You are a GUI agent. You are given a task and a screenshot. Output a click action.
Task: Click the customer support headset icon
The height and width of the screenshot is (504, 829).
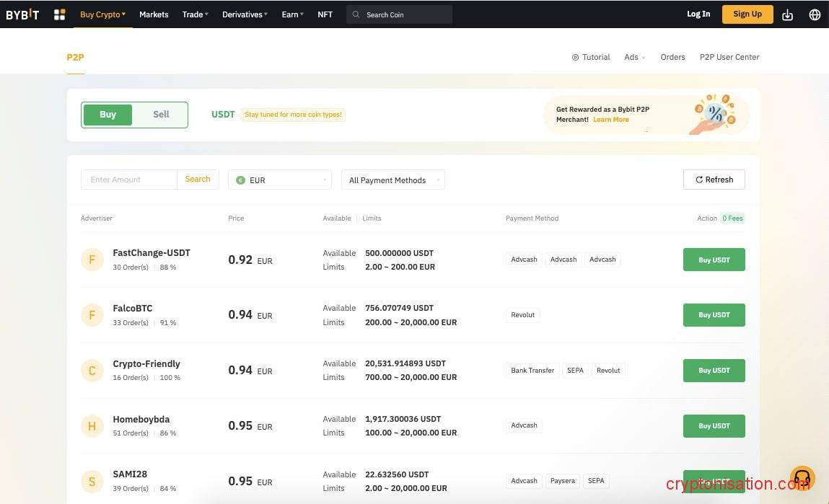pyautogui.click(x=802, y=477)
